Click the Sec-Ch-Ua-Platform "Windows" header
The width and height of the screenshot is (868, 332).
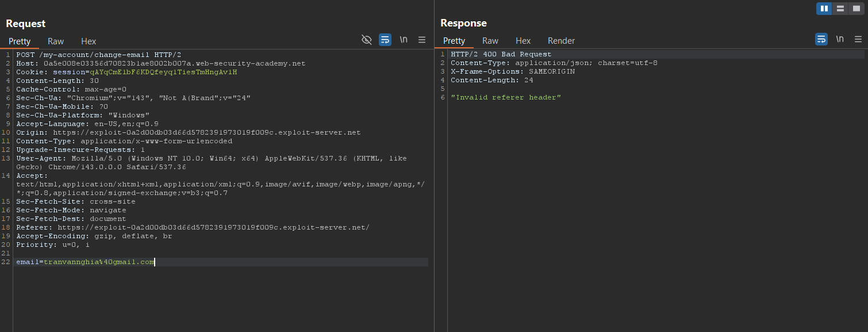(83, 115)
